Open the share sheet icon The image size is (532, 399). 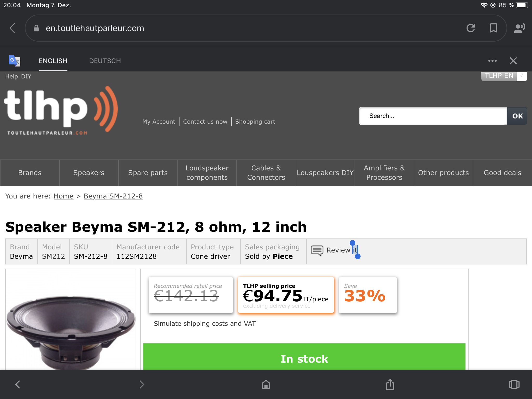tap(390, 384)
